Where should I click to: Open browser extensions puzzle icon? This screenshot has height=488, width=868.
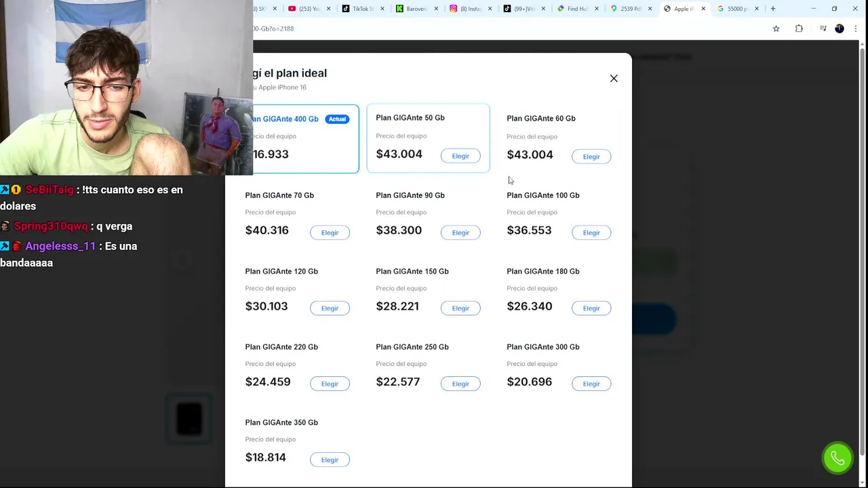(799, 28)
